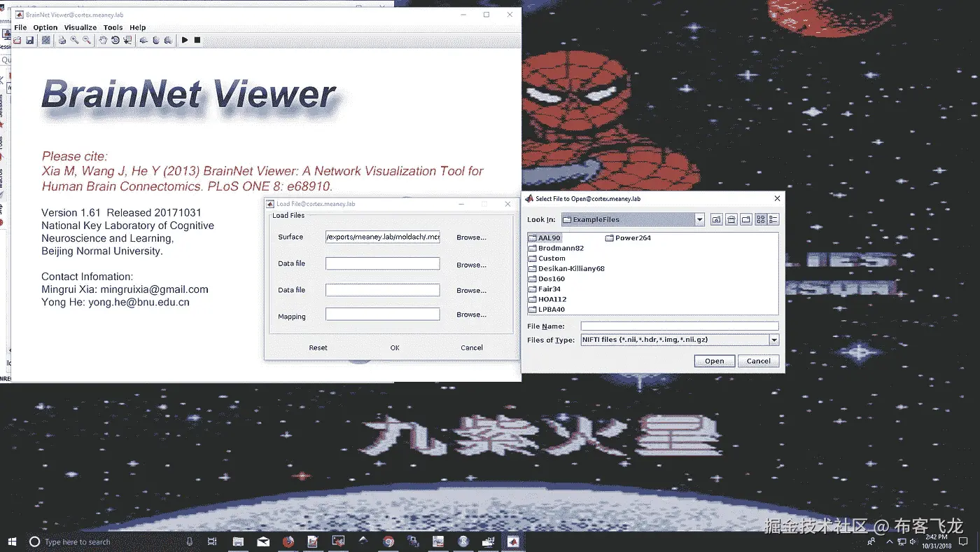
Task: Select the Rotate 3D tool
Action: (115, 41)
